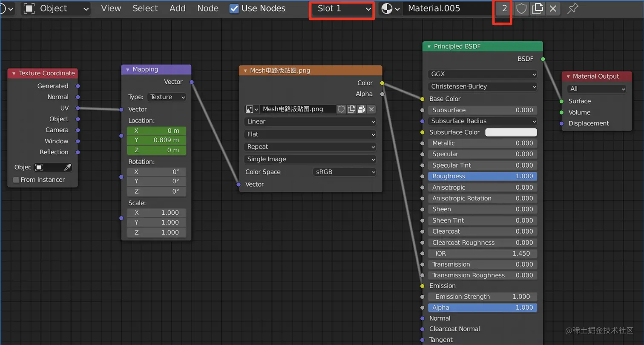Toggle fake user shield for Material.005

(521, 9)
